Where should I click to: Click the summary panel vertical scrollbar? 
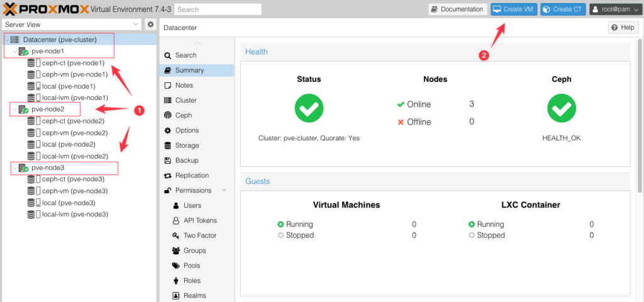[x=640, y=115]
